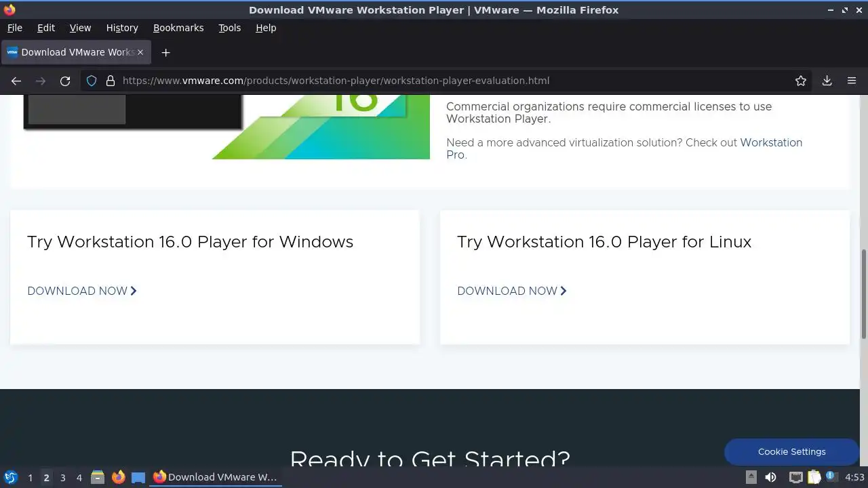Click the tracking protection shield icon
Image resolution: width=868 pixels, height=488 pixels.
click(92, 81)
